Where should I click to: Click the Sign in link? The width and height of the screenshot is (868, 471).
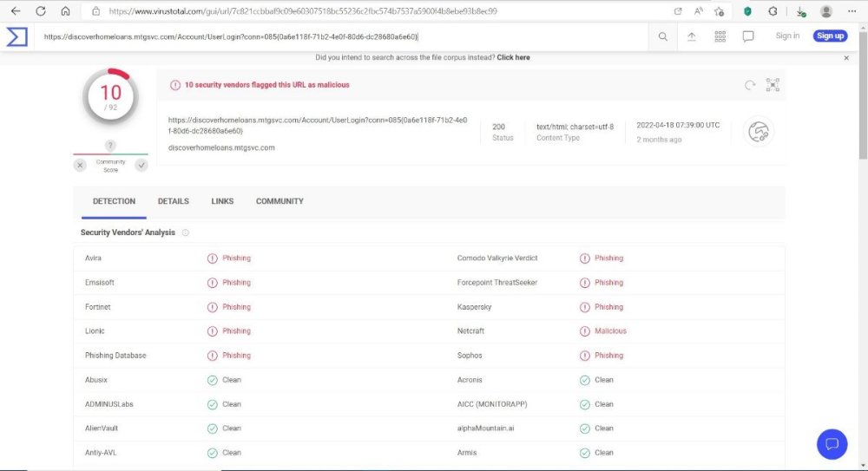click(787, 36)
